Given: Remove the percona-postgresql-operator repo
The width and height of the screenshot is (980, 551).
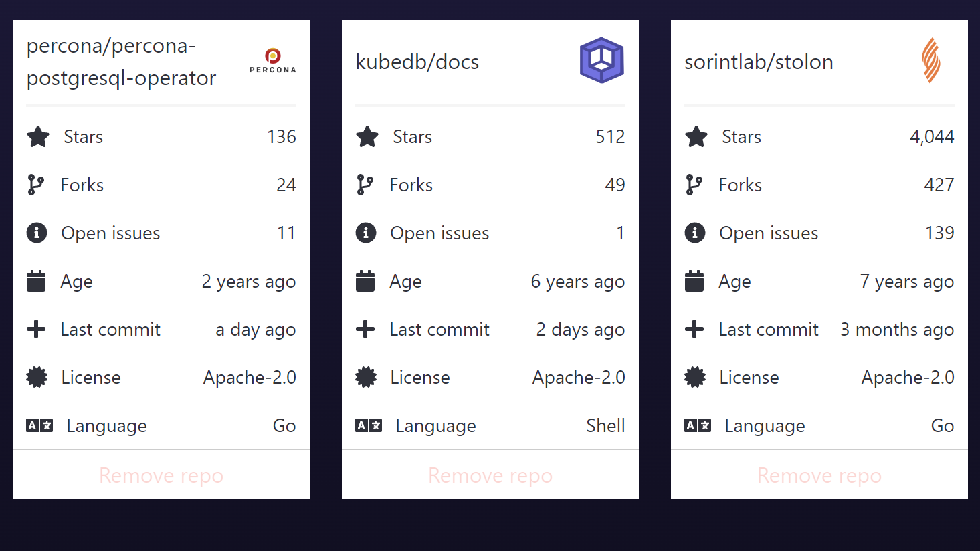Looking at the screenshot, I should (x=161, y=475).
